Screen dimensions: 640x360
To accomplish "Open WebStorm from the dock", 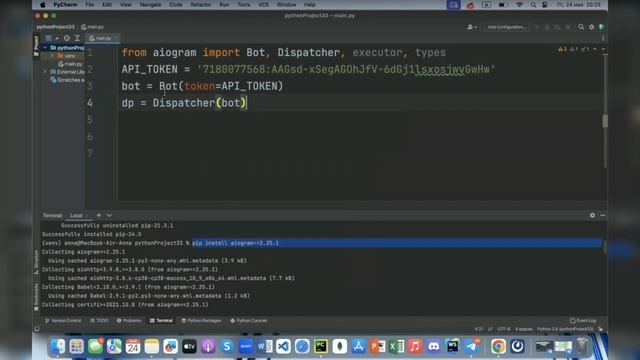I will tap(452, 346).
